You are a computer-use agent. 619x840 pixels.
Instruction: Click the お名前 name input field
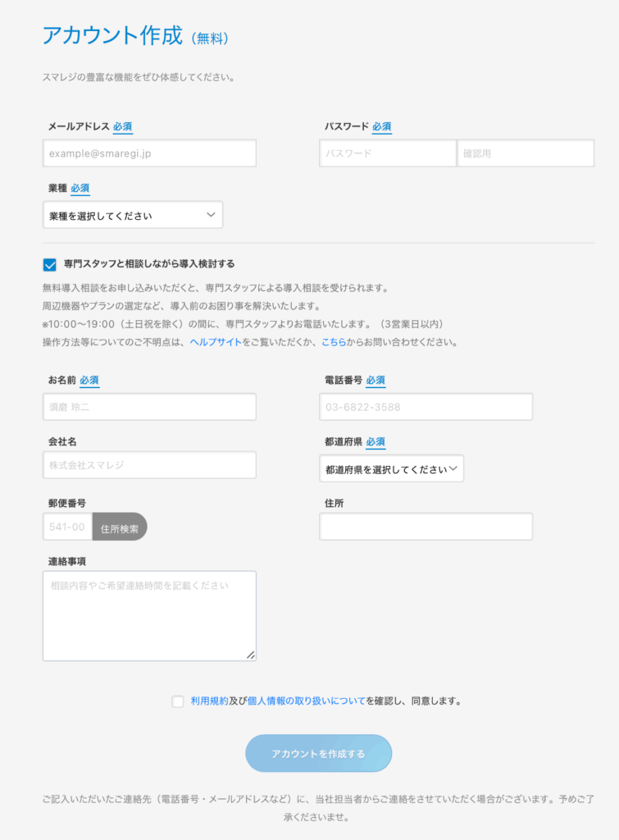[x=149, y=407]
